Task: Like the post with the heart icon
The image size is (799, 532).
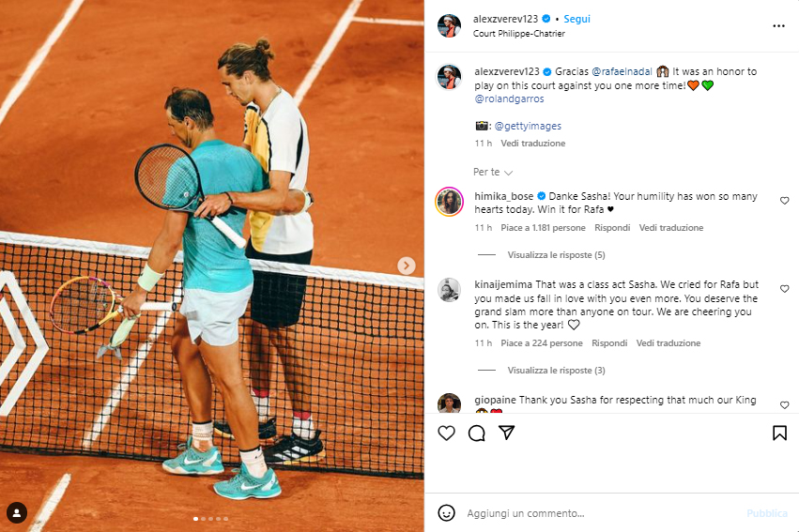Action: click(446, 433)
